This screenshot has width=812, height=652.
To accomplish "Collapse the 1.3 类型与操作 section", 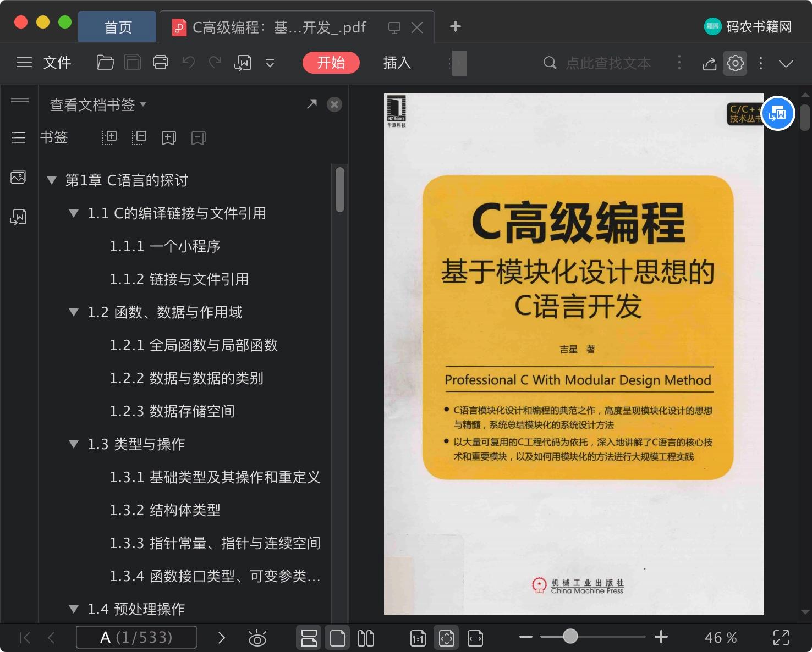I will [x=74, y=444].
